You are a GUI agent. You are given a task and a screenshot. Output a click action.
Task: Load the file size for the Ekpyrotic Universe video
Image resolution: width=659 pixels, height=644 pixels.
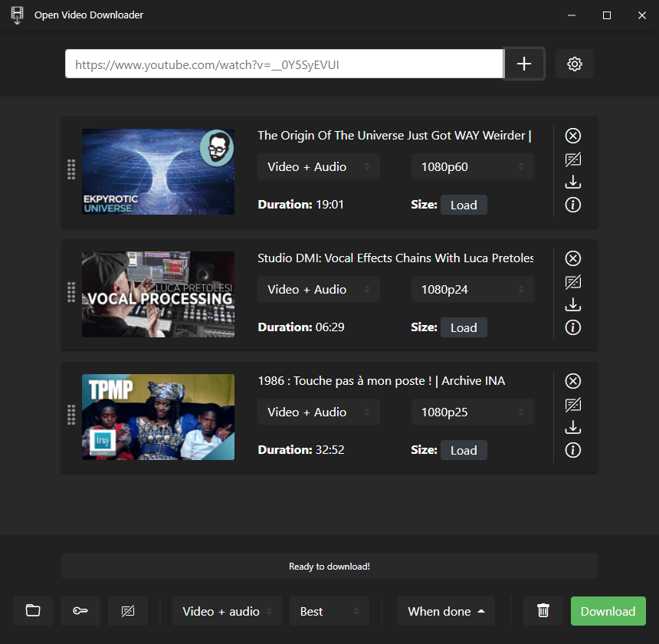[x=464, y=205]
